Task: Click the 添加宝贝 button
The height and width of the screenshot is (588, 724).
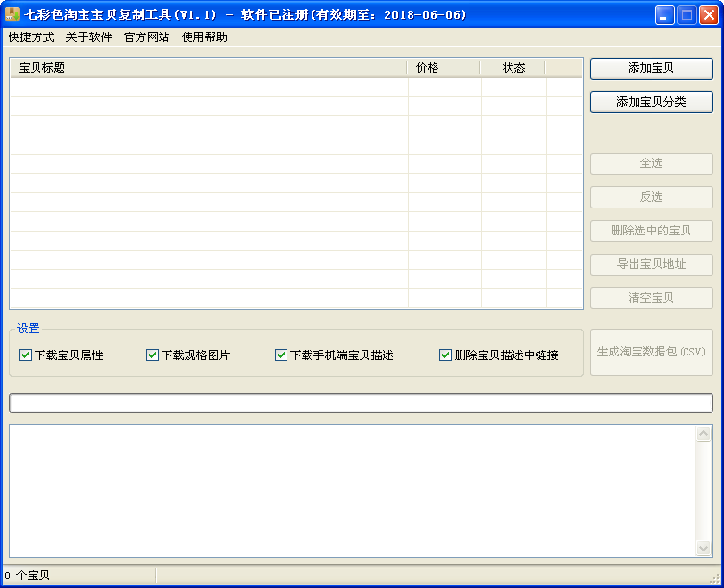Action: [x=652, y=68]
